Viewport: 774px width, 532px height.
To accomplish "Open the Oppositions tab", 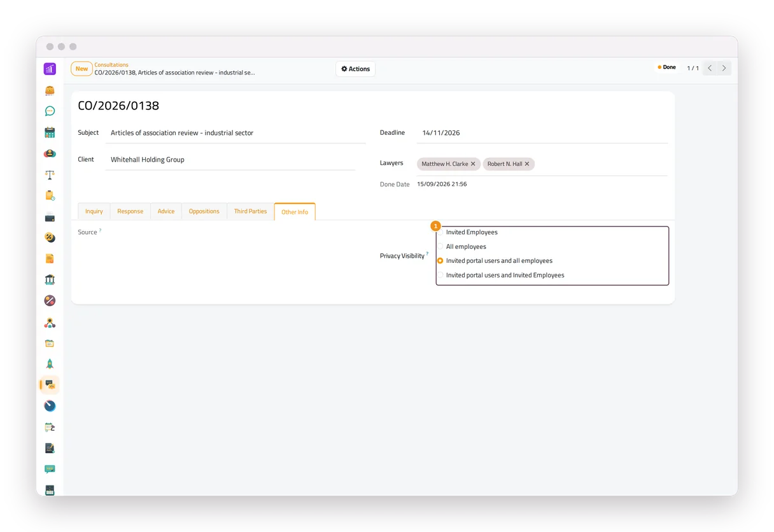I will click(x=204, y=211).
